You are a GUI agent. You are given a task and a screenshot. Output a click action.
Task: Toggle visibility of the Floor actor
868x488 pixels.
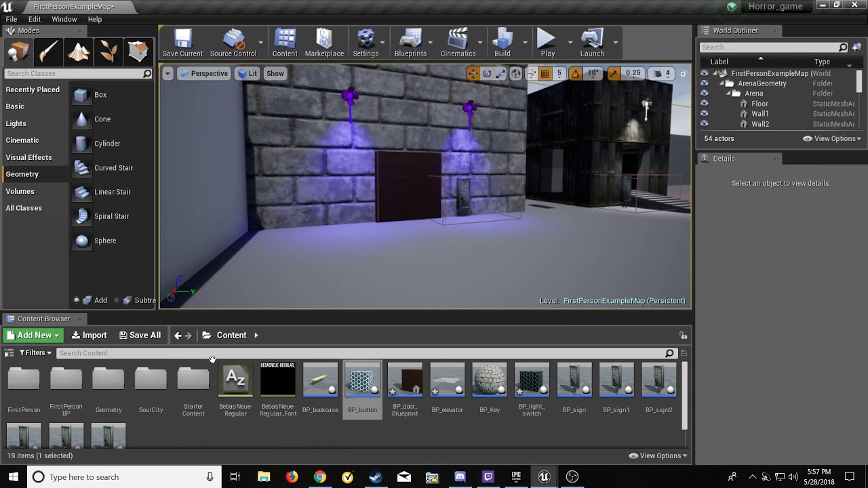704,104
